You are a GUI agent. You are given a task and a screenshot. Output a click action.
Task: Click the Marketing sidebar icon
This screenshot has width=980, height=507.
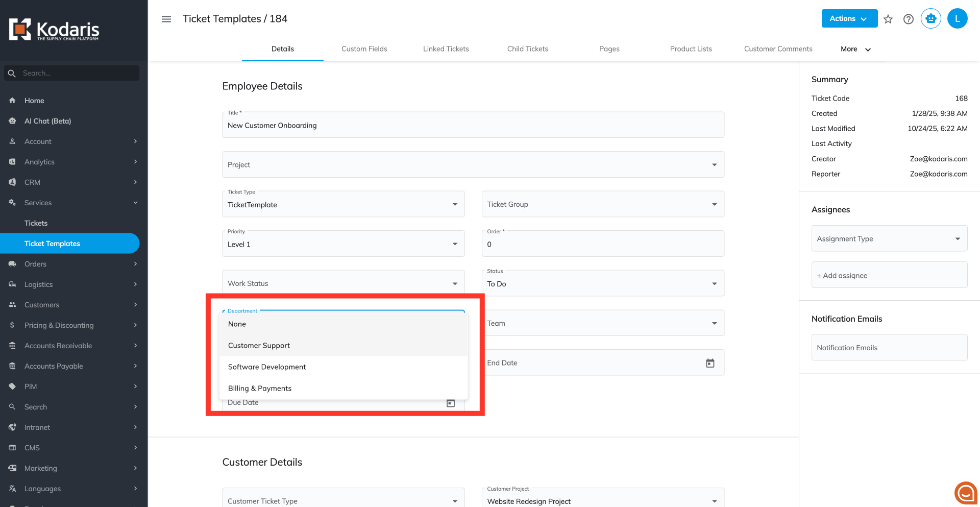coord(12,468)
